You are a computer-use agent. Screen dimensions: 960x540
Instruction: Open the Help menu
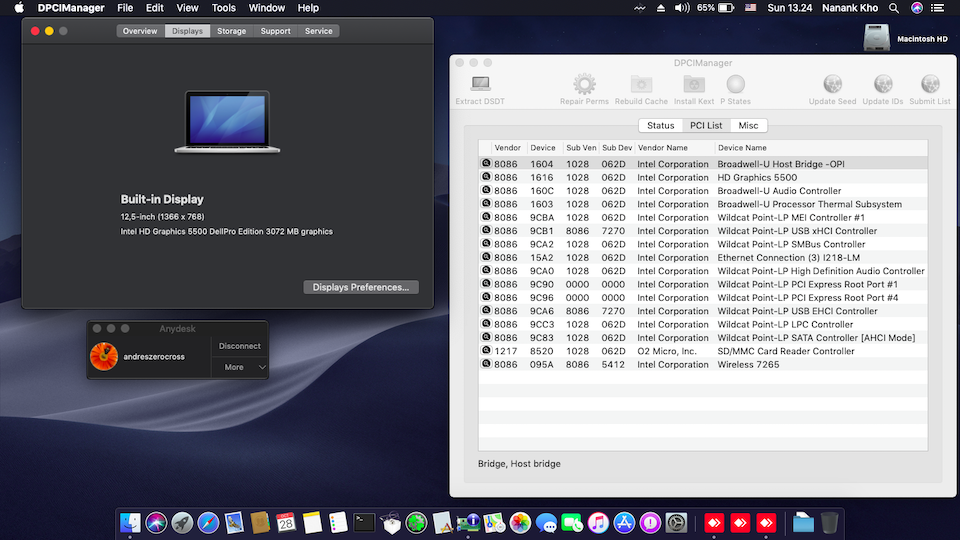click(308, 8)
